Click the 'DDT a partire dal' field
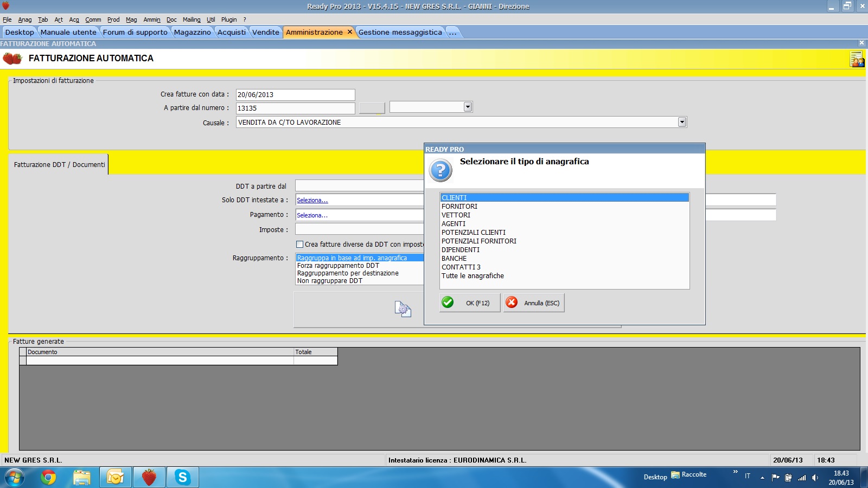868x488 pixels. (359, 186)
